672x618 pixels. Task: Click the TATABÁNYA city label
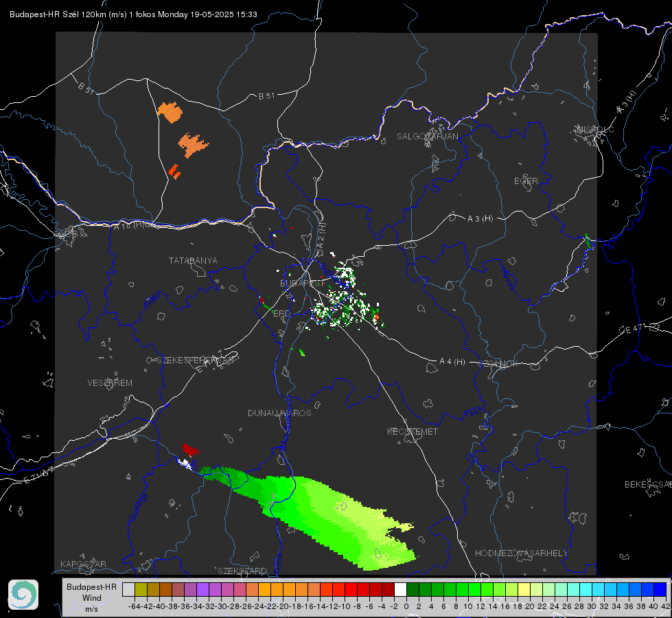click(x=193, y=261)
